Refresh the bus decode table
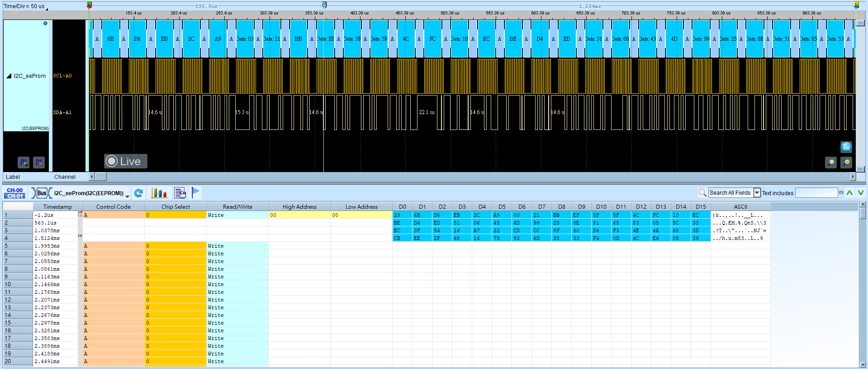The width and height of the screenshot is (868, 369). click(139, 193)
